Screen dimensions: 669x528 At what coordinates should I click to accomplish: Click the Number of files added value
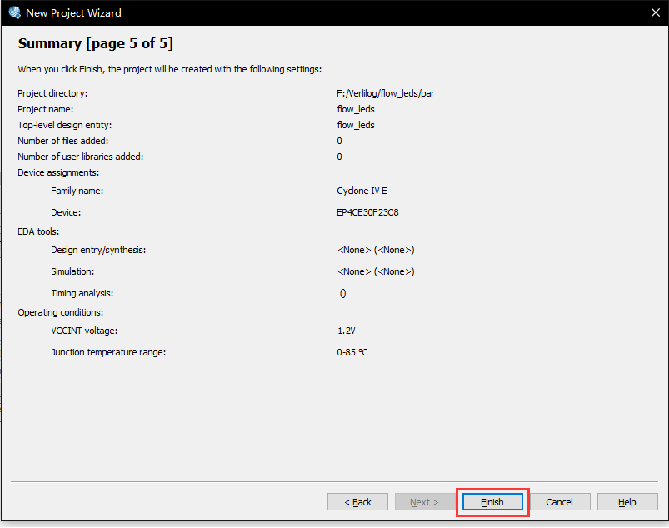pyautogui.click(x=339, y=141)
